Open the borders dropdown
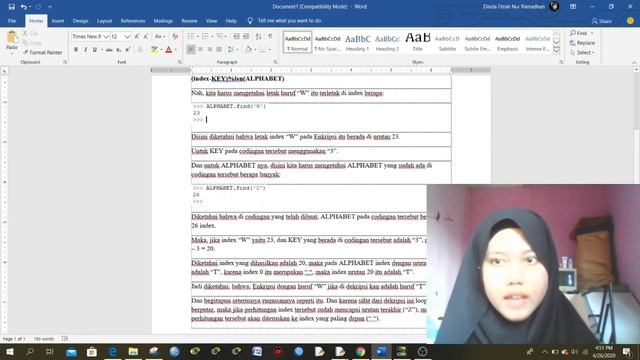 coord(270,49)
